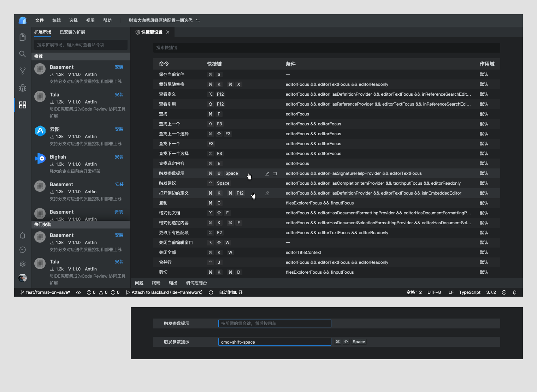Click switch-project icon beside the project title

coord(198,20)
